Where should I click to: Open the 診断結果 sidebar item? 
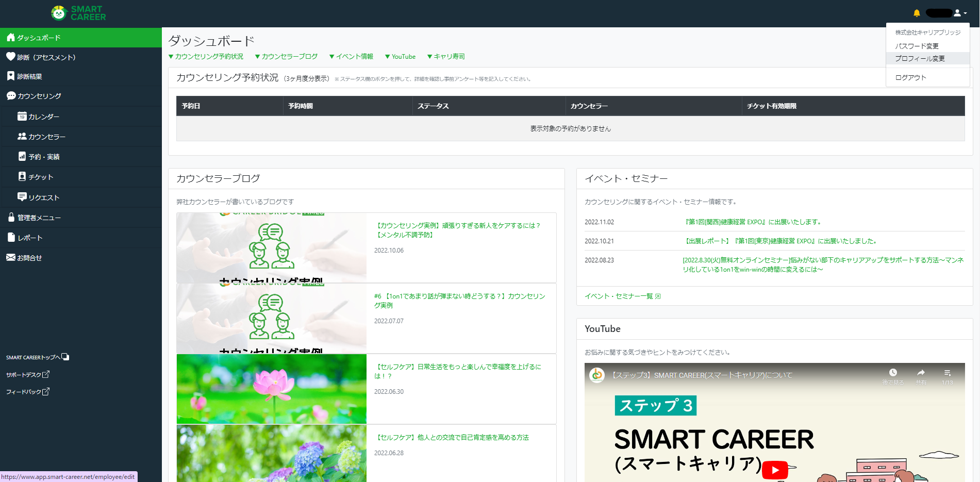pos(81,76)
